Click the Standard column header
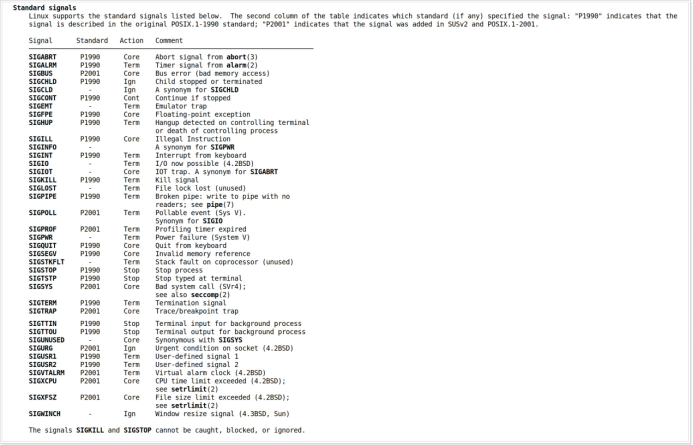 (92, 41)
